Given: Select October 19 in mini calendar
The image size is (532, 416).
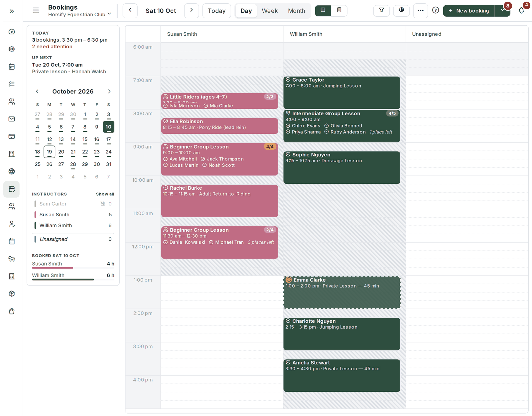Looking at the screenshot, I should [x=49, y=152].
